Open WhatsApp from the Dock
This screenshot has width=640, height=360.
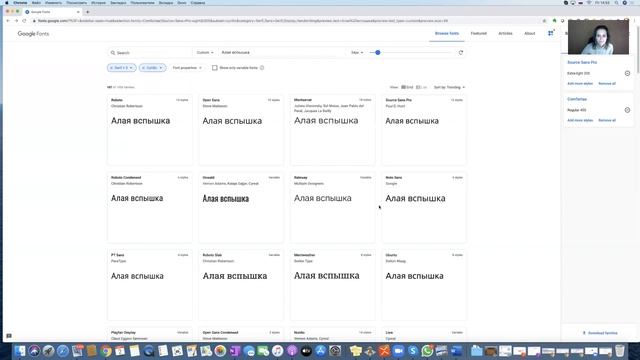(427, 351)
